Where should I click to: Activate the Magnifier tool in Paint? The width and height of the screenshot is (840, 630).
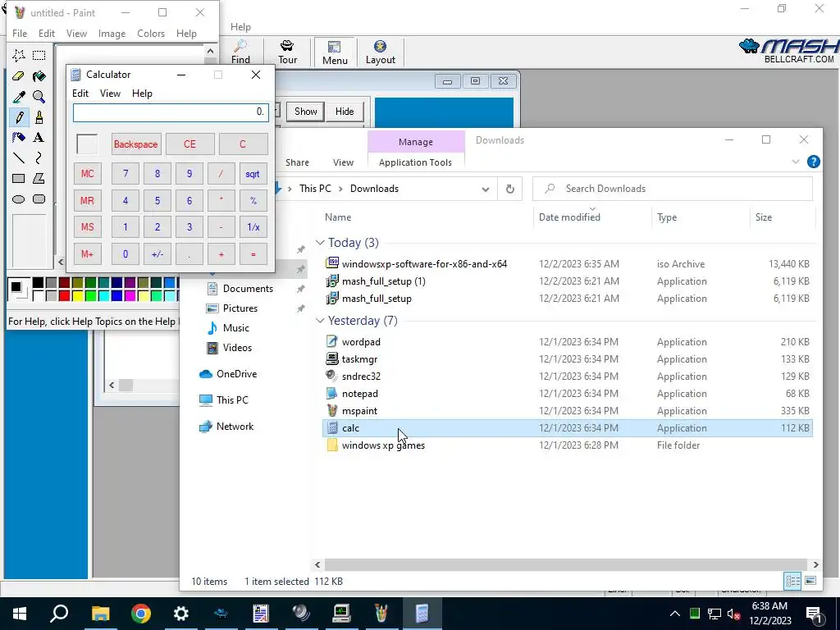click(x=39, y=97)
